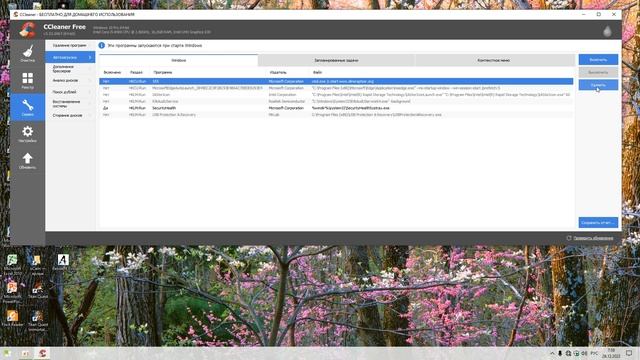The image size is (640, 360).
Task: Select the RtkAudUService startup row
Action: coord(336,101)
